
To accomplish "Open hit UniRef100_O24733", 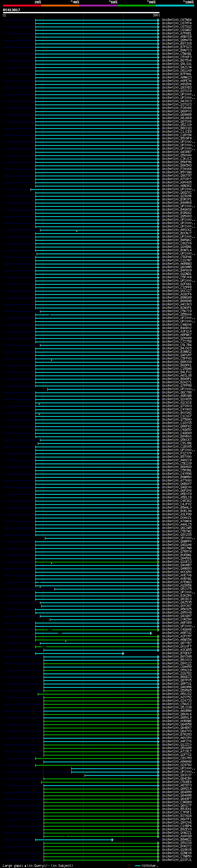I will coord(177,700).
